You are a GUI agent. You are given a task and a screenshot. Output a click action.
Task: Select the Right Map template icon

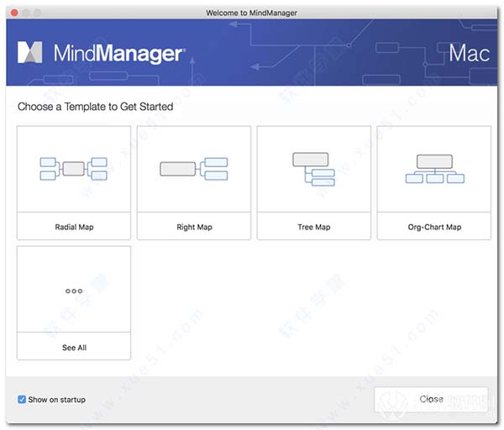click(194, 169)
